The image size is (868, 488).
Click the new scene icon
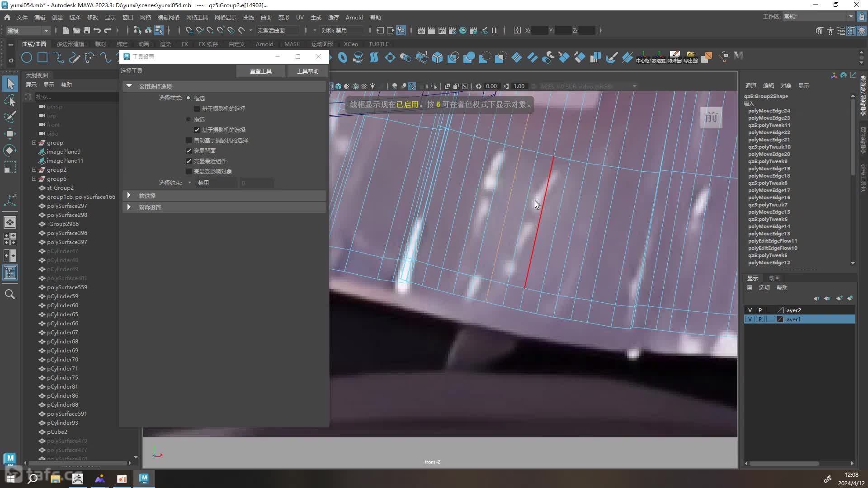tap(66, 30)
